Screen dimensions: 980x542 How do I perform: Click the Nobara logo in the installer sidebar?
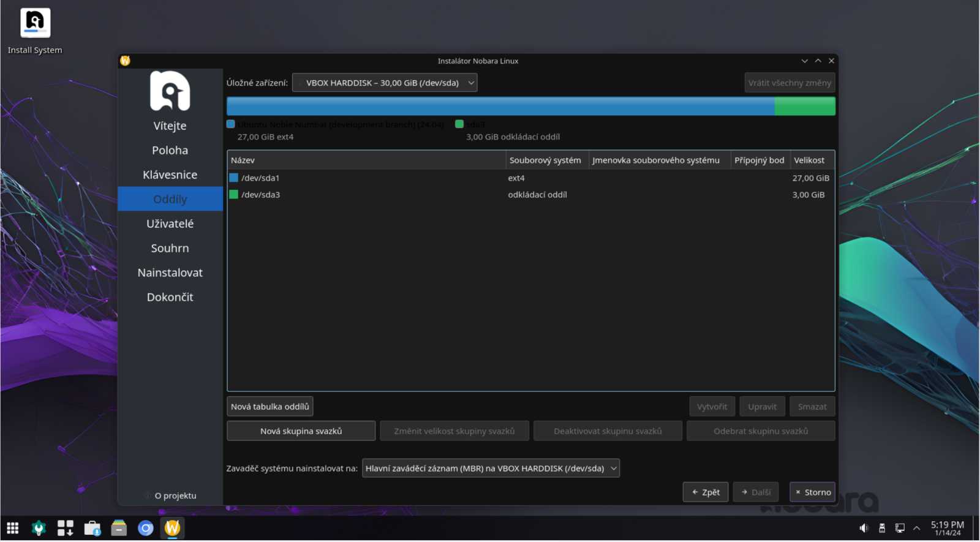[170, 91]
